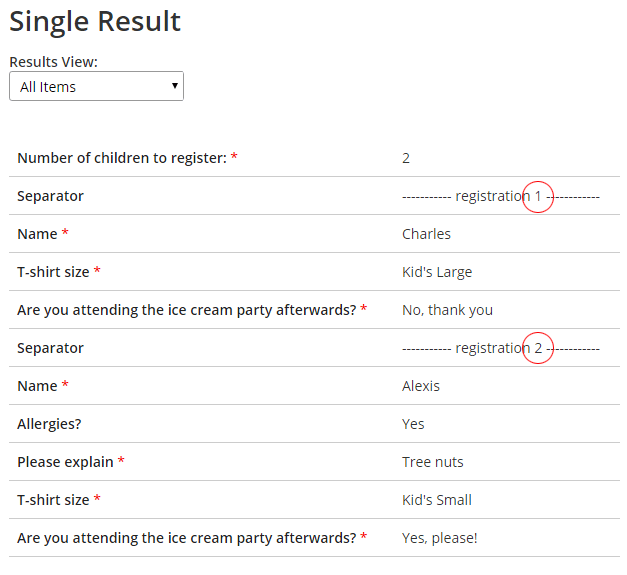Screen dimensions: 627x575
Task: Click the value 2 for number of children
Action: pos(406,158)
